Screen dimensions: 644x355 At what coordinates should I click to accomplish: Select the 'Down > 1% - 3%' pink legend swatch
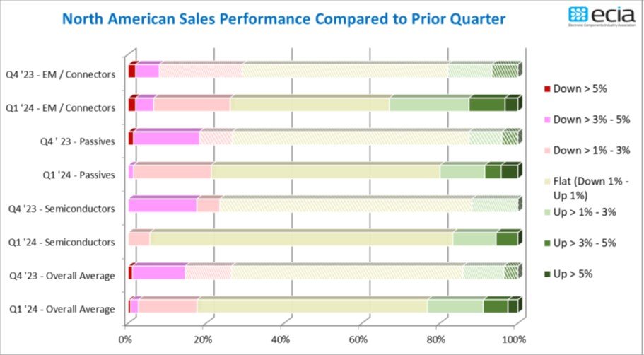[x=546, y=151]
